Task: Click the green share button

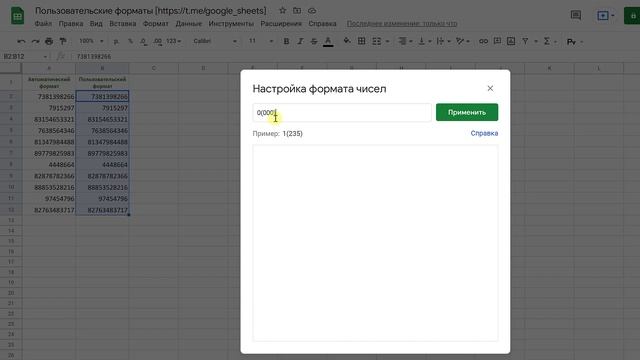Action: coord(632,16)
